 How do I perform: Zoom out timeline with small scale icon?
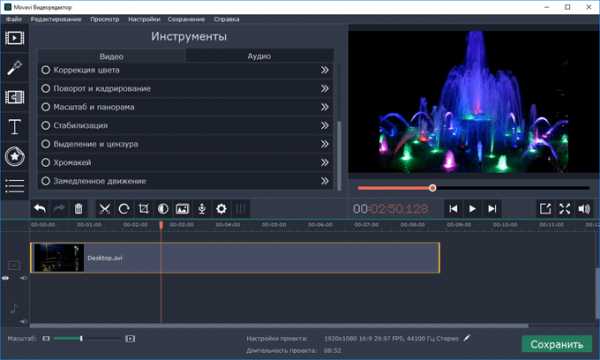coord(46,339)
